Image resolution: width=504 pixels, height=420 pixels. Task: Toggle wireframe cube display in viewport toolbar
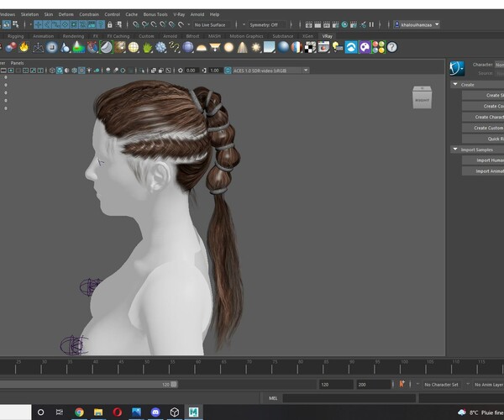click(x=52, y=71)
